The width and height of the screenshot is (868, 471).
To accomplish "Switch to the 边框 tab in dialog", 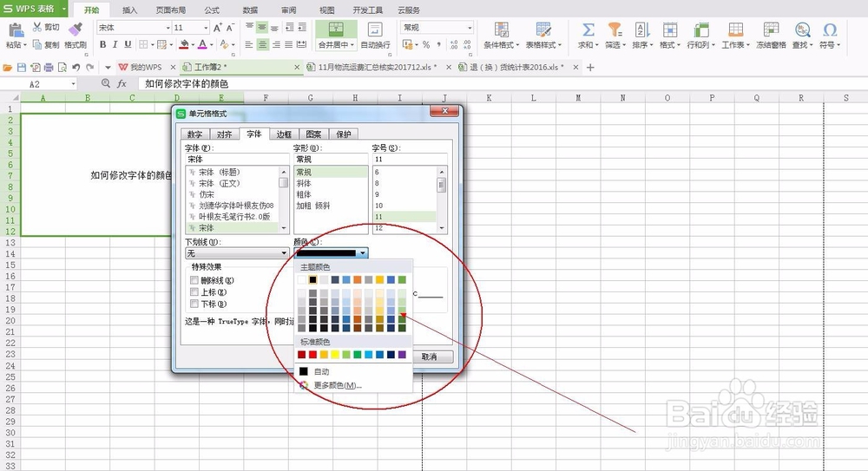I will tap(284, 134).
